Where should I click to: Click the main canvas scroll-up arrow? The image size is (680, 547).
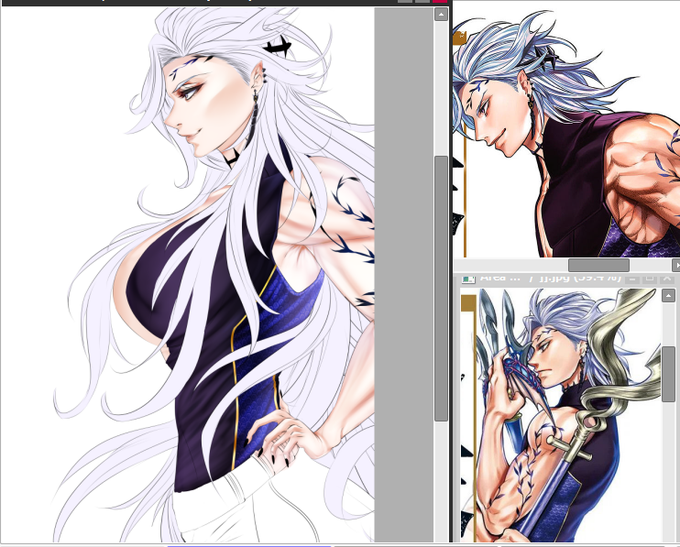(441, 15)
